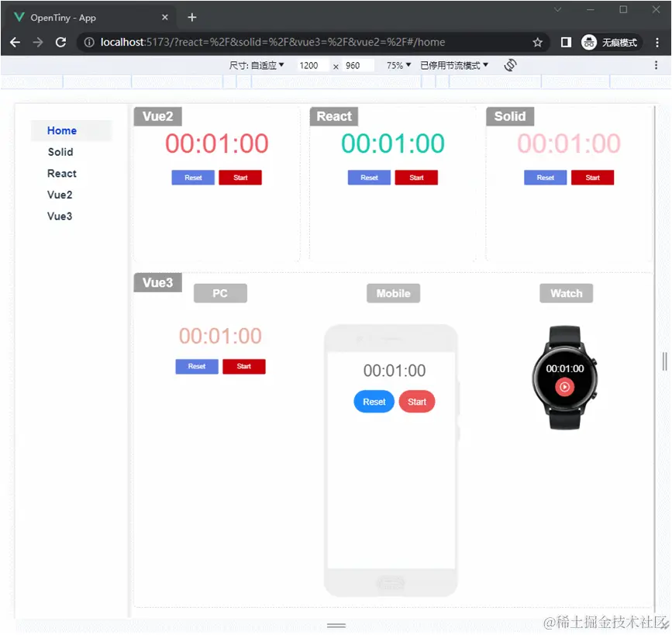Click the green React timer 00:01:00
The height and width of the screenshot is (635, 672).
pos(392,143)
